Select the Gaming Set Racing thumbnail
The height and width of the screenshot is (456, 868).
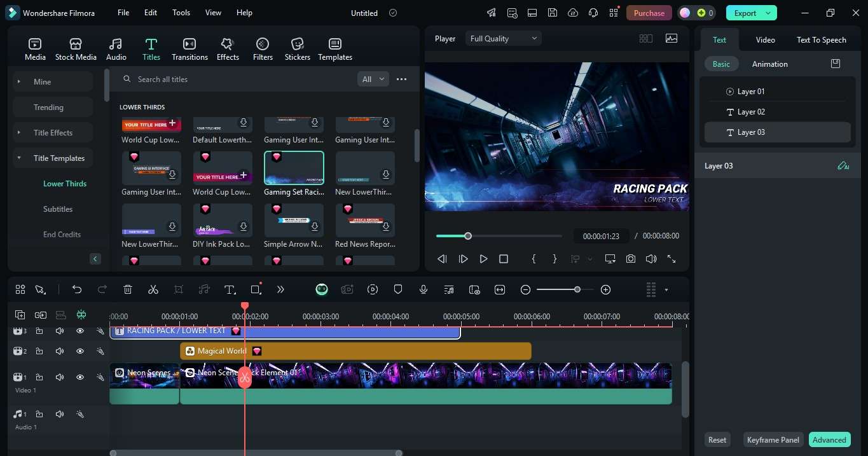(x=294, y=168)
